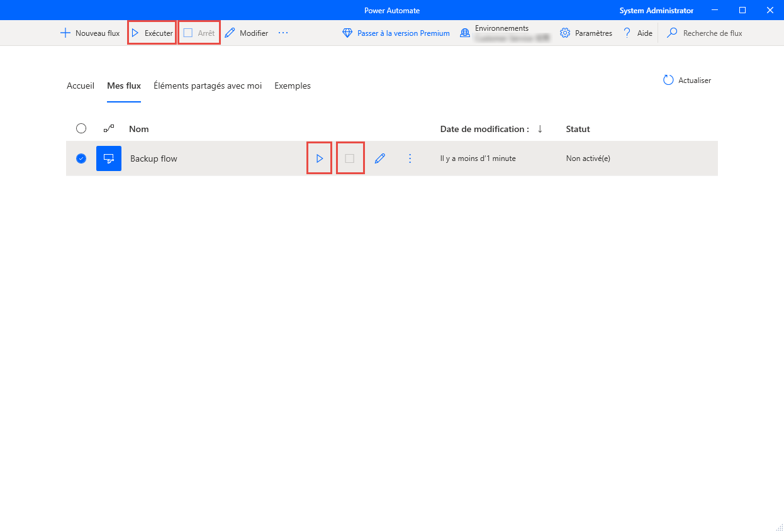This screenshot has height=532, width=784.
Task: Minimize the Power Automate window
Action: coord(714,10)
